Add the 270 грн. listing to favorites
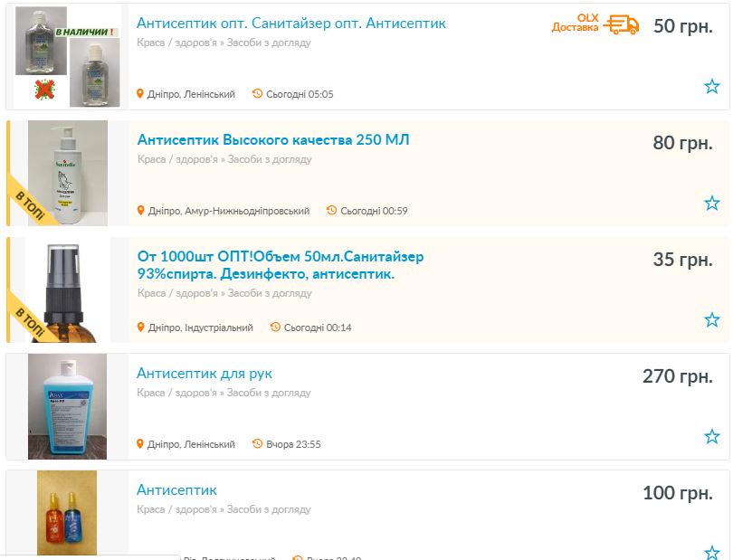 tap(711, 437)
